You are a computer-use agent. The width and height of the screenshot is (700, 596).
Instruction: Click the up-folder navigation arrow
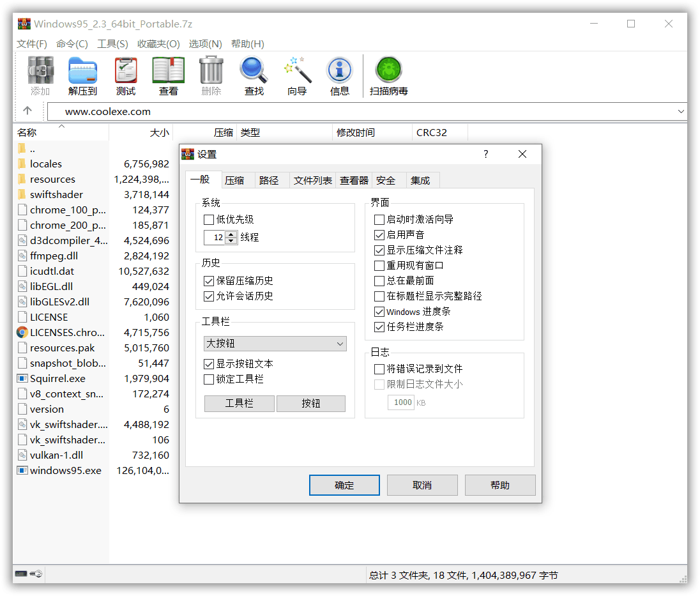29,111
